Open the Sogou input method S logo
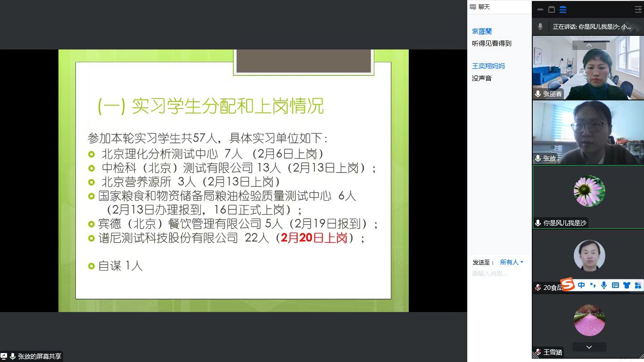Screen dimensions: 644x362 pos(568,285)
